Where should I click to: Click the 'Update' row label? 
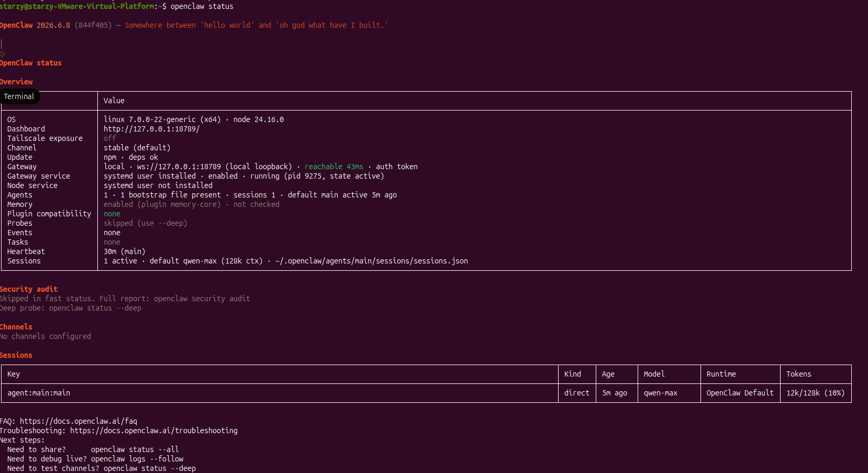pyautogui.click(x=20, y=157)
